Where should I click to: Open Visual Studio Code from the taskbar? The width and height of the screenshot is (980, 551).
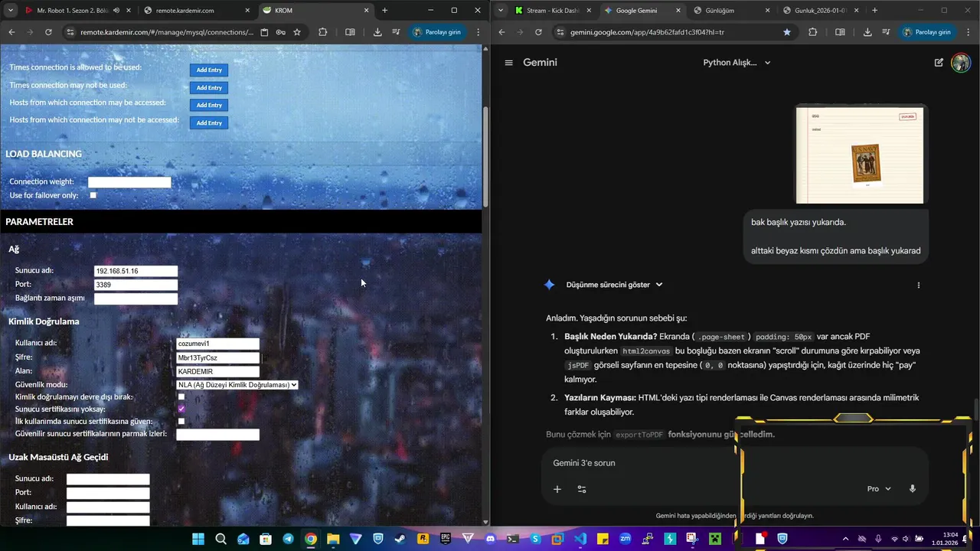click(x=580, y=539)
